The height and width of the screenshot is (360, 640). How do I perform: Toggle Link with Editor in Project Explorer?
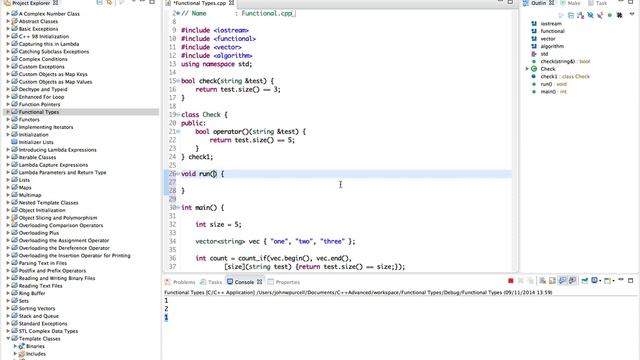pyautogui.click(x=109, y=3)
